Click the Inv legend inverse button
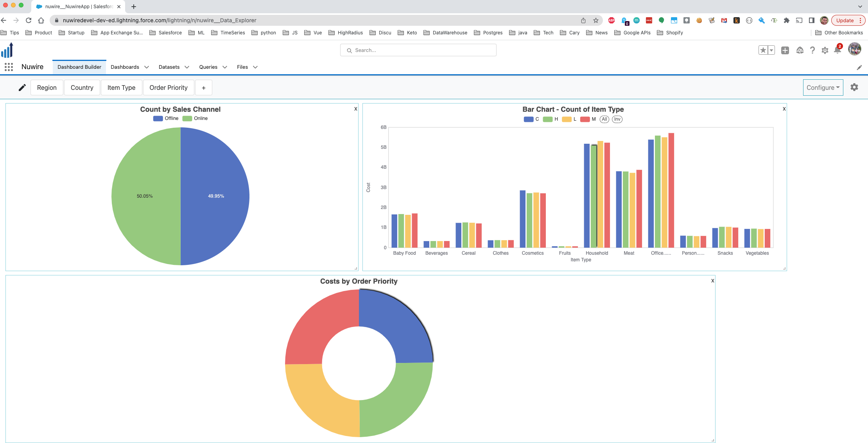The width and height of the screenshot is (868, 443). tap(617, 119)
